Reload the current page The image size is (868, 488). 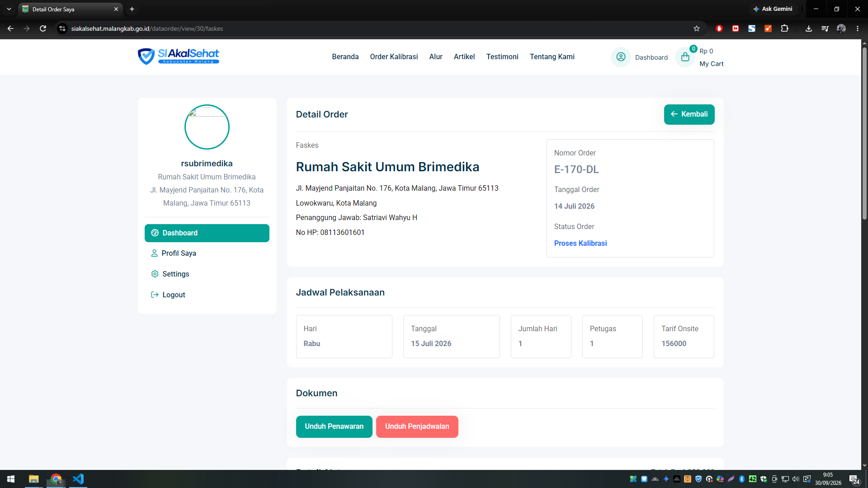(43, 28)
